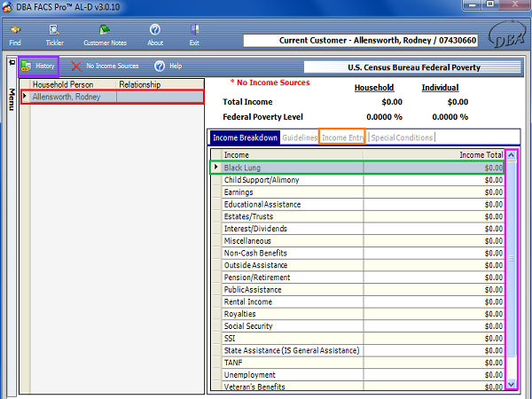Click the Household Person column header
The height and width of the screenshot is (399, 532).
coord(74,84)
